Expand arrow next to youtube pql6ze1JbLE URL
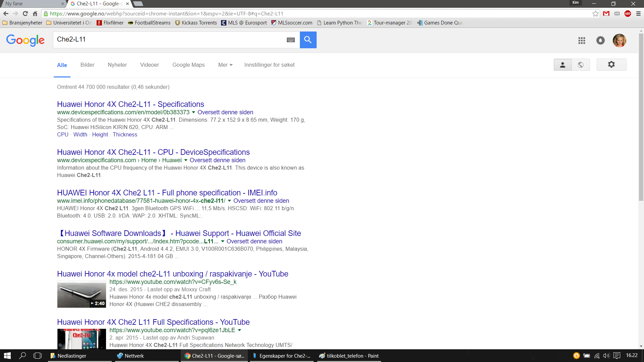Viewport: 644px width, 362px height. 239,330
